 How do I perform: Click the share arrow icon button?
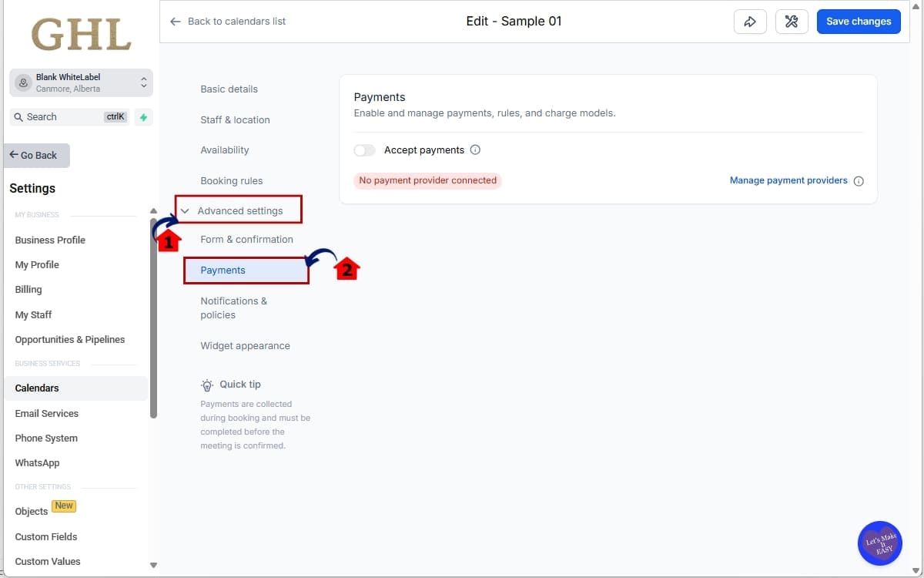(750, 22)
